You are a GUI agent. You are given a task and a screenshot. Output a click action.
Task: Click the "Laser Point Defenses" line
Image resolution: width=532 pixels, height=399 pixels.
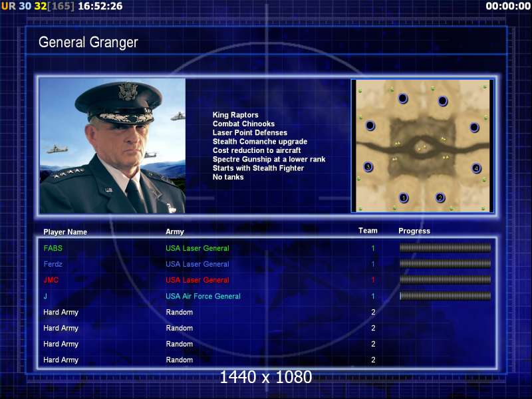(x=250, y=132)
